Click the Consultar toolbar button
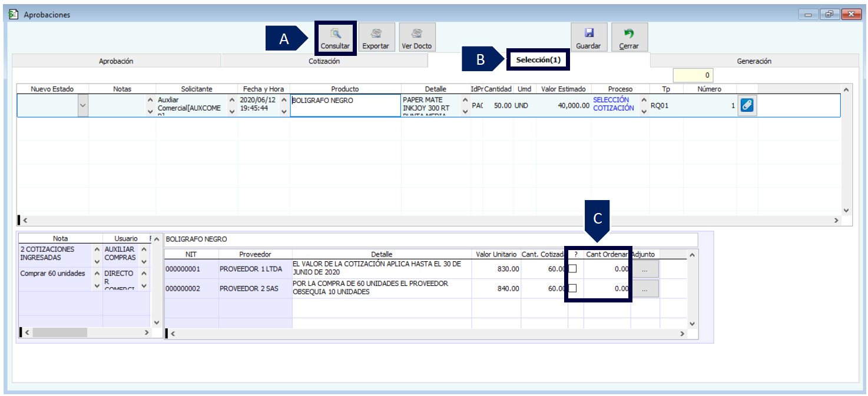 pos(335,38)
